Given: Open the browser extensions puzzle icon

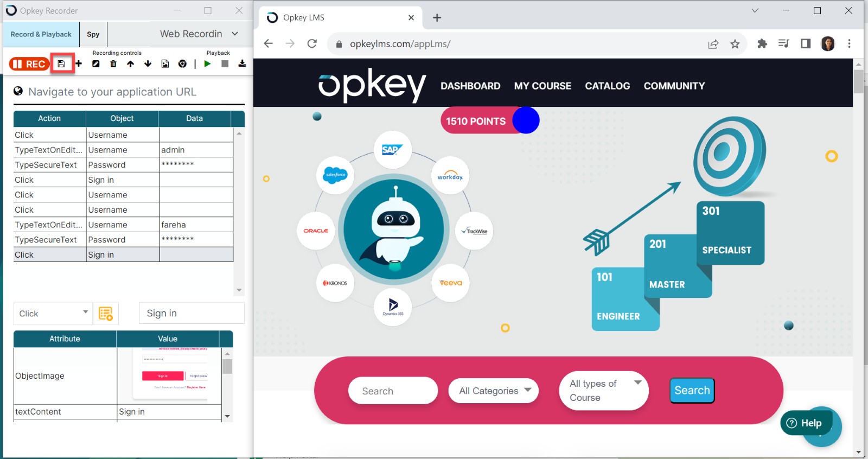Looking at the screenshot, I should pos(762,43).
